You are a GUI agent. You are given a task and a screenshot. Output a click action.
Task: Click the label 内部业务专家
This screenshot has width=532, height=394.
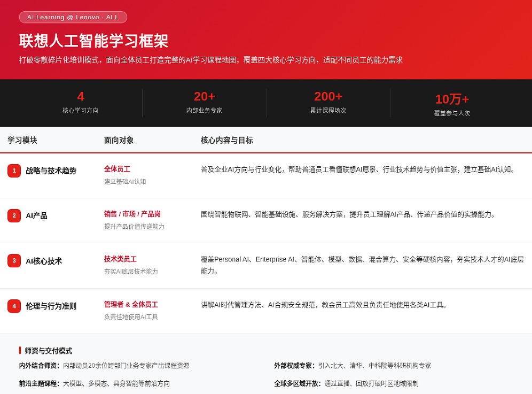click(204, 110)
